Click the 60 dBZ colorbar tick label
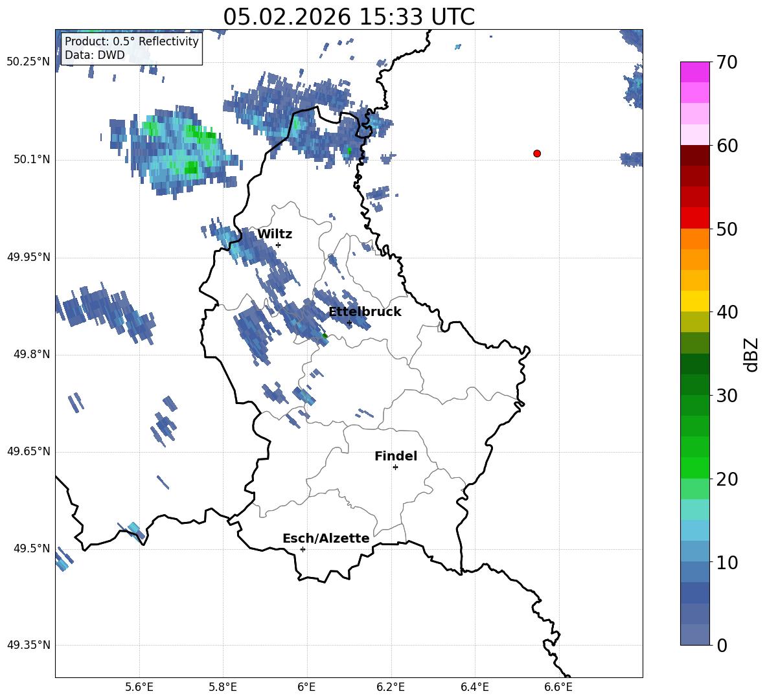The height and width of the screenshot is (700, 767). [x=727, y=146]
